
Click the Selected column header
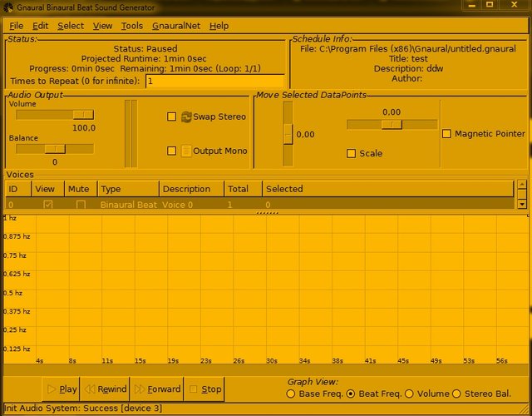388,189
